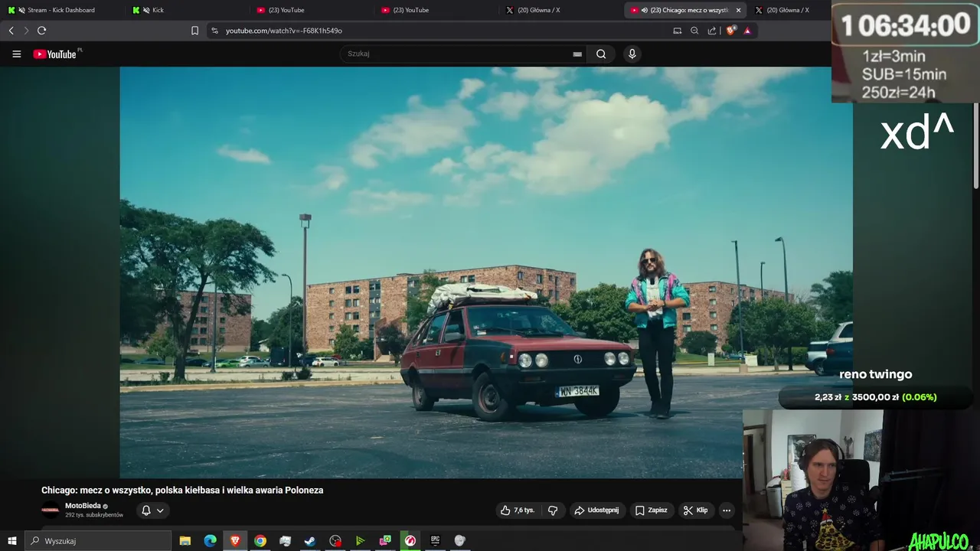
Task: Launch Microsoft Edge from the taskbar
Action: point(210,541)
